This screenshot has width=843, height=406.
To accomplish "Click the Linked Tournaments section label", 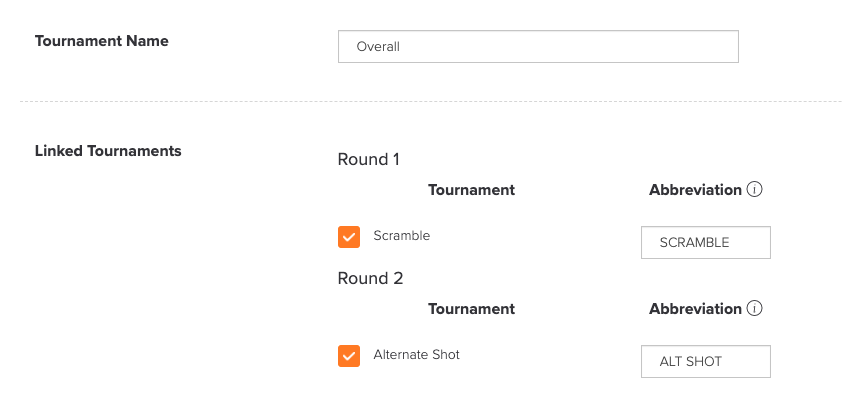I will [108, 151].
